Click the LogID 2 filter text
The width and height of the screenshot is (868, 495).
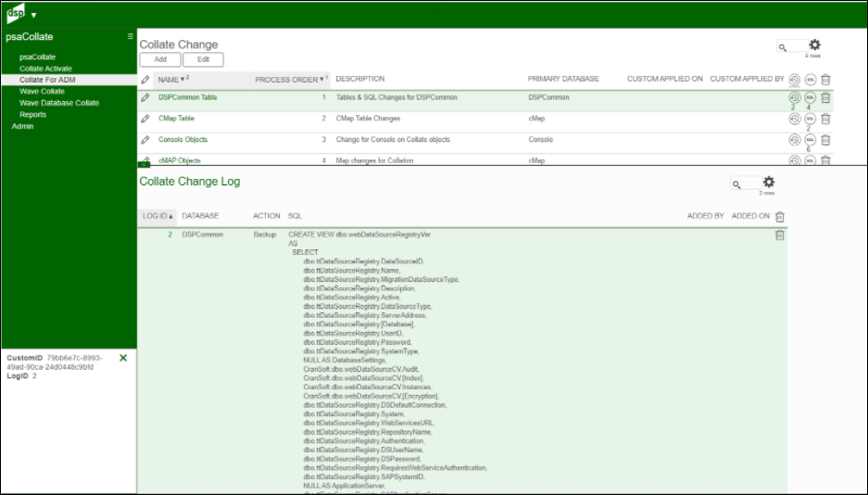tap(21, 376)
